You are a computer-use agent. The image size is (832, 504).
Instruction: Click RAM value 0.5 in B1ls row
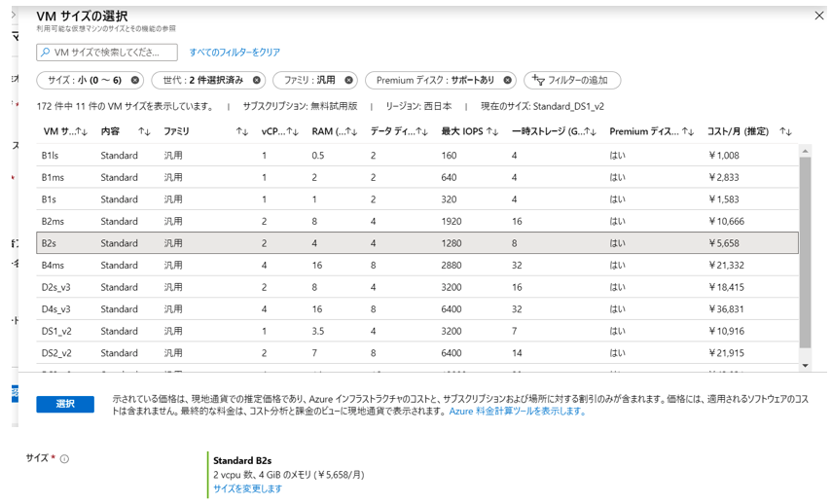(318, 156)
